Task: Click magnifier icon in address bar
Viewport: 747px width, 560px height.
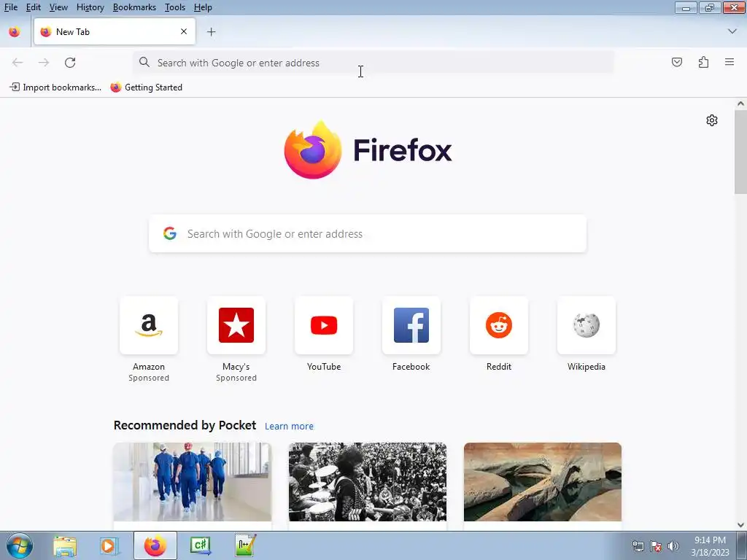Action: (x=144, y=63)
